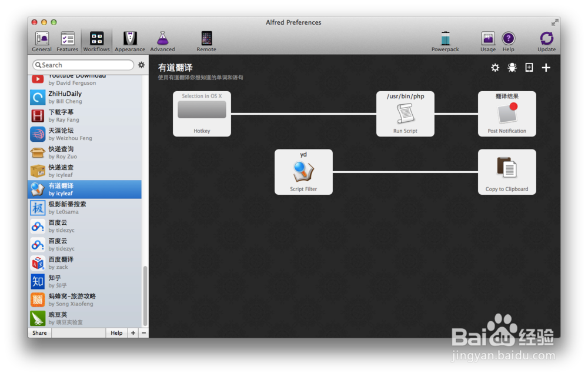Select the 天涯论坛 workflow

tap(85, 134)
